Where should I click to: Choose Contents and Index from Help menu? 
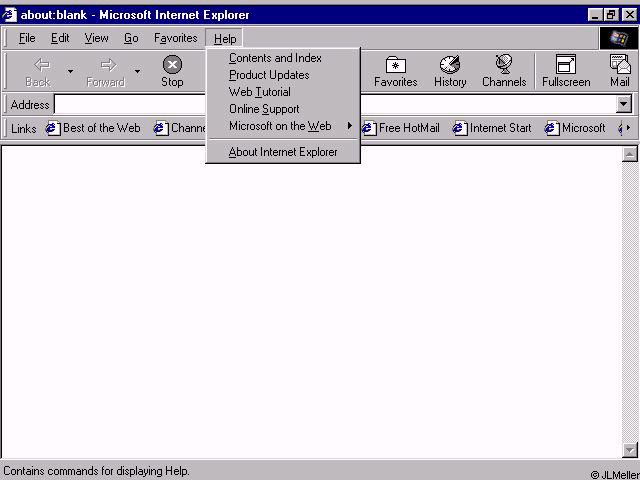(x=283, y=58)
